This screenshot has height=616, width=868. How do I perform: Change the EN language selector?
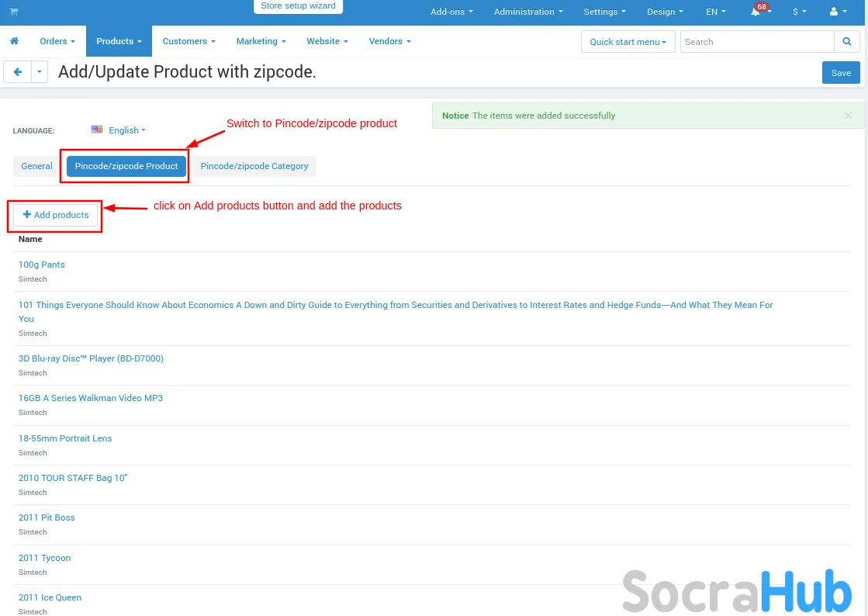click(x=716, y=12)
